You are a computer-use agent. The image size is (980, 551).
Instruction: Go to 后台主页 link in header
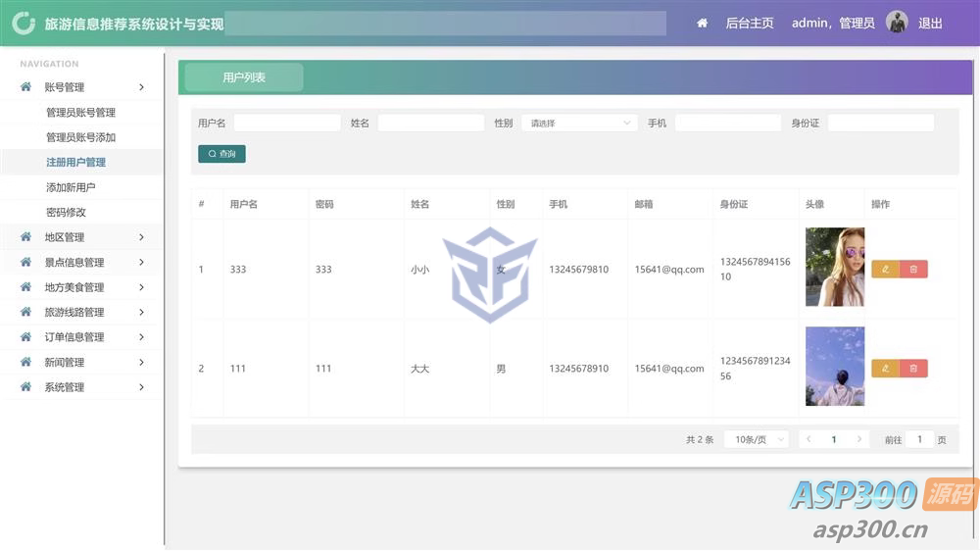[x=750, y=24]
